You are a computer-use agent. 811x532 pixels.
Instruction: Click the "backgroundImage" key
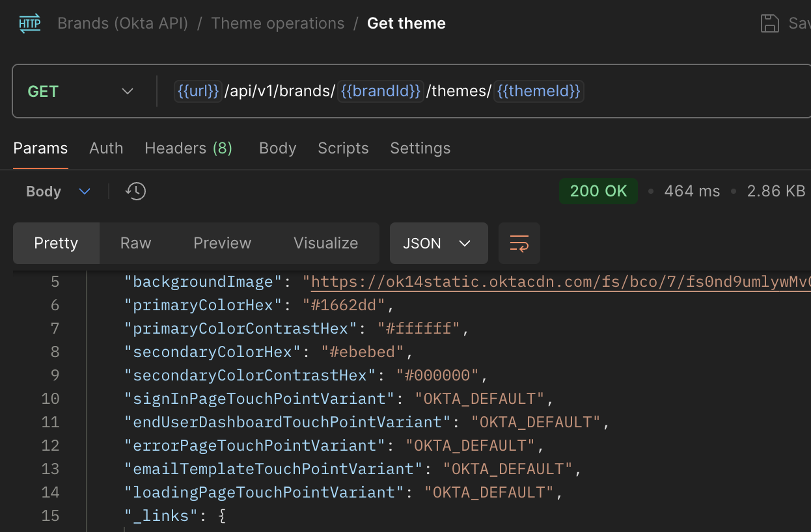click(x=204, y=282)
